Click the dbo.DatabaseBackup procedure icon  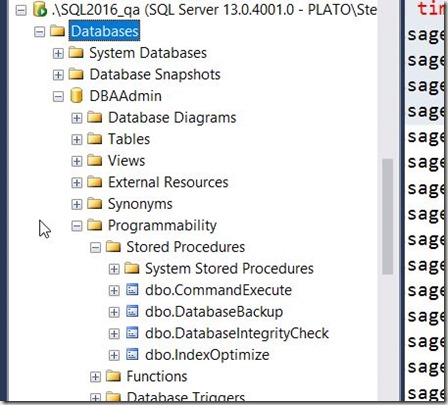click(132, 311)
